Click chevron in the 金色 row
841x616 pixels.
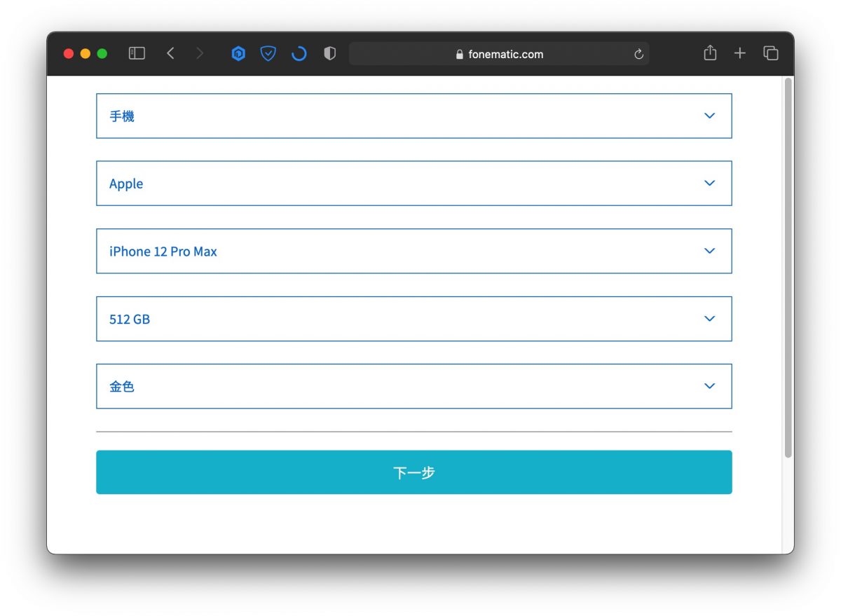709,386
